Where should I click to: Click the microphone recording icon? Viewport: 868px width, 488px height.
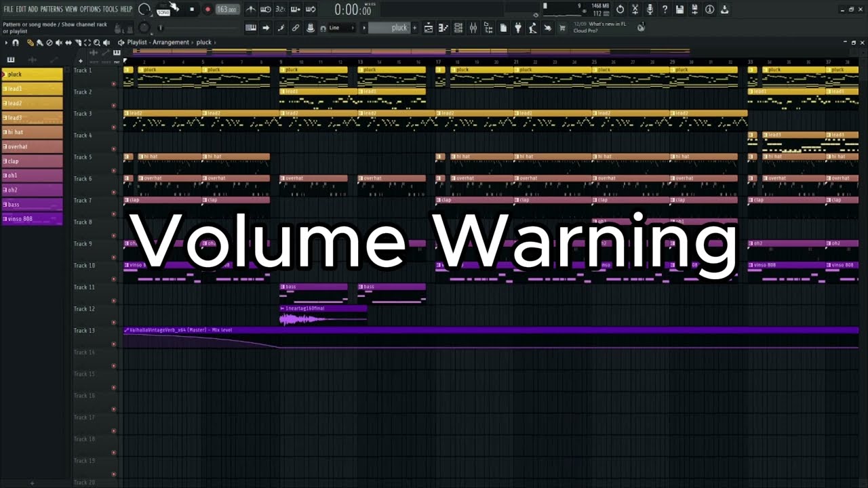(x=650, y=9)
